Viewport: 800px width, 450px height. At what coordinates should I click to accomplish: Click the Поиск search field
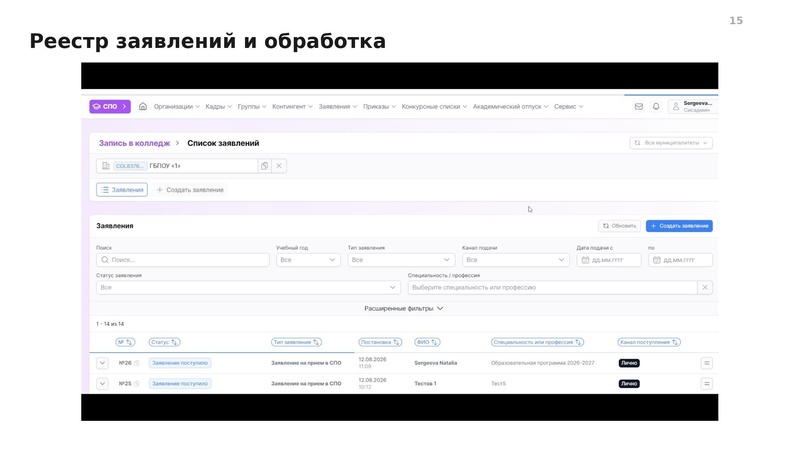pos(183,260)
